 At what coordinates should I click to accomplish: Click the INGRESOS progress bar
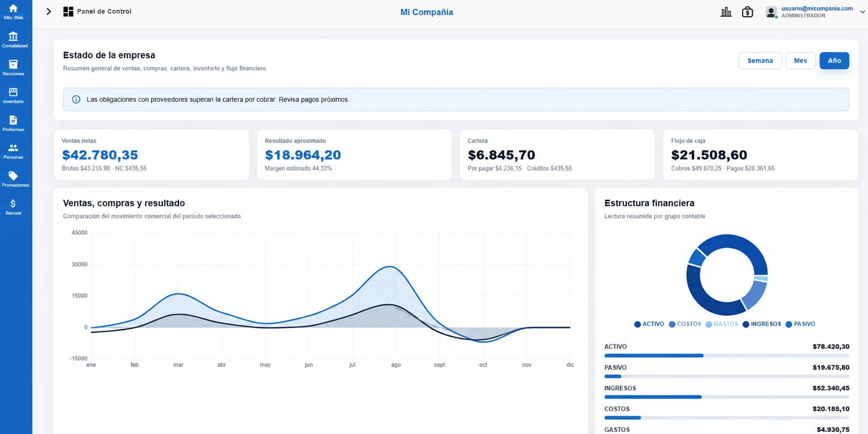[x=727, y=397]
